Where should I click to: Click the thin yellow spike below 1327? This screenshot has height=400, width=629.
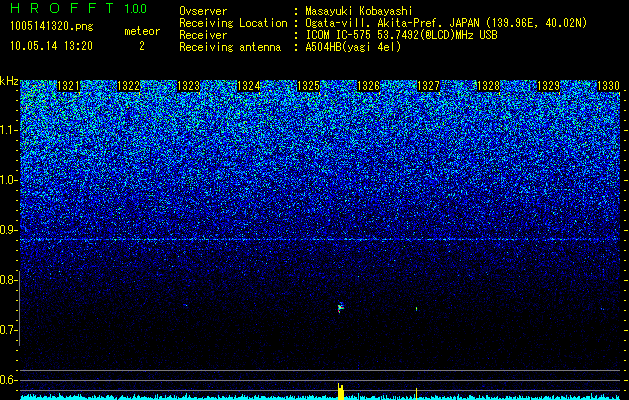[416, 394]
